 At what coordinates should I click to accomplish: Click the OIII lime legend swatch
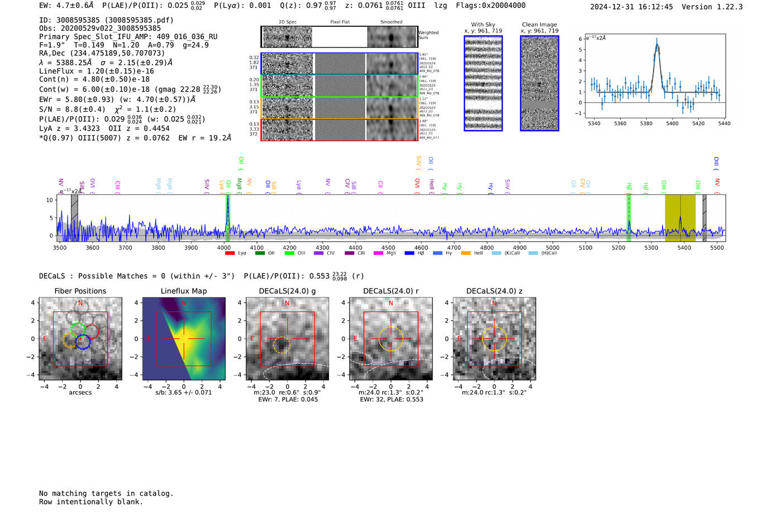click(x=289, y=253)
